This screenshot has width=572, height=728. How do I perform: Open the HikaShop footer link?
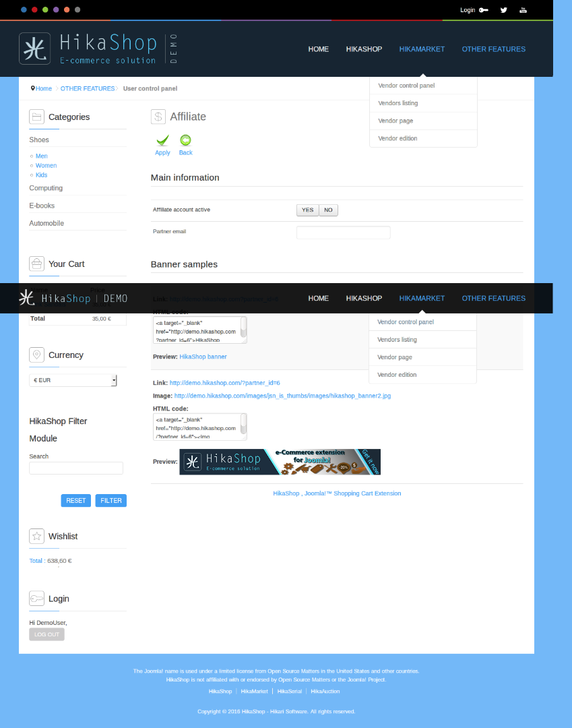220,692
